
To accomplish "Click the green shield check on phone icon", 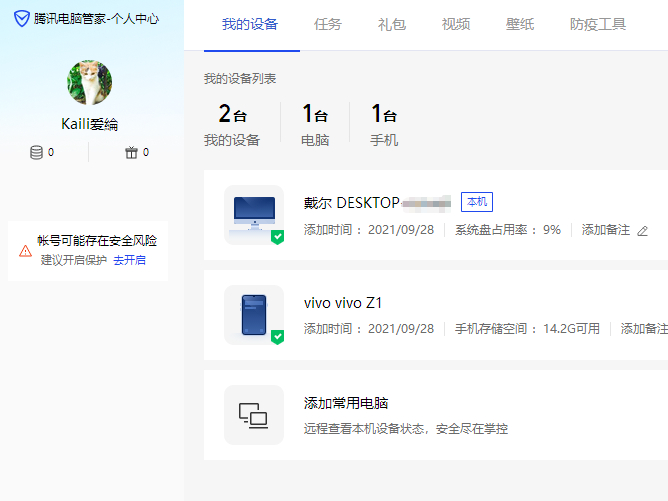I will 277,337.
